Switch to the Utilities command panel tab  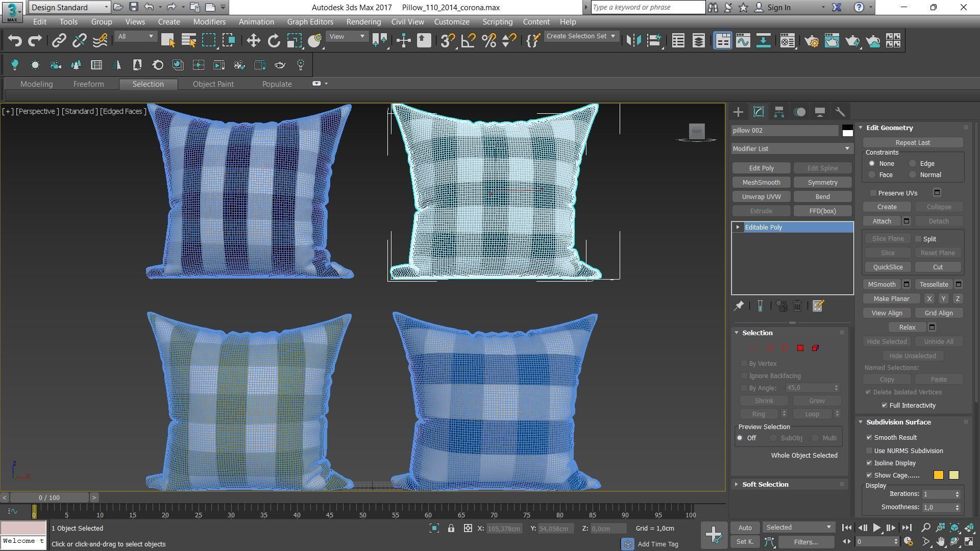840,112
